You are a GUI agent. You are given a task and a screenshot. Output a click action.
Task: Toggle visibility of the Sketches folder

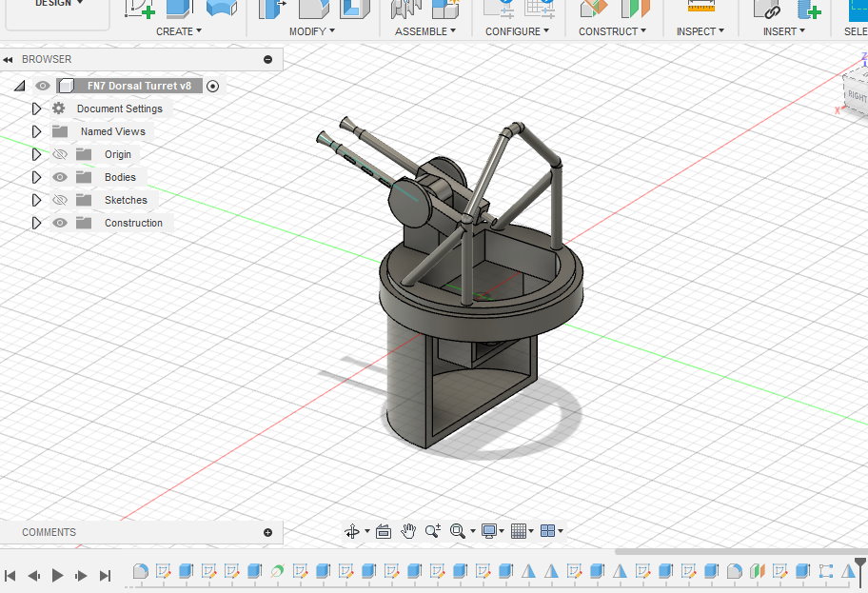(60, 200)
